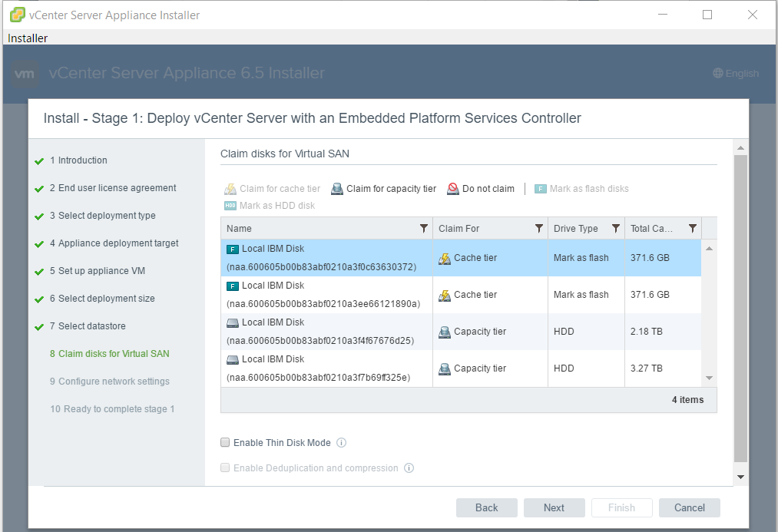Open the Claim For column filter

[539, 228]
